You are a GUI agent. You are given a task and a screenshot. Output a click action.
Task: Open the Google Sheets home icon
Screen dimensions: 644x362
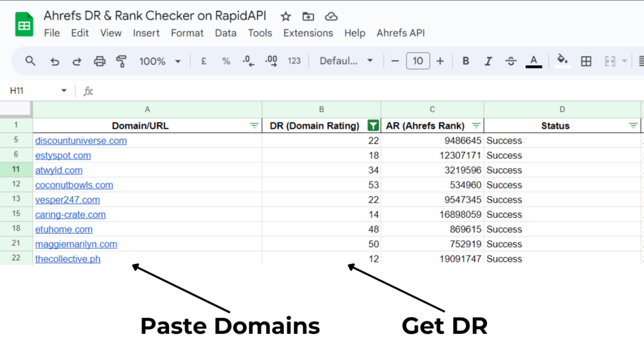click(x=24, y=24)
